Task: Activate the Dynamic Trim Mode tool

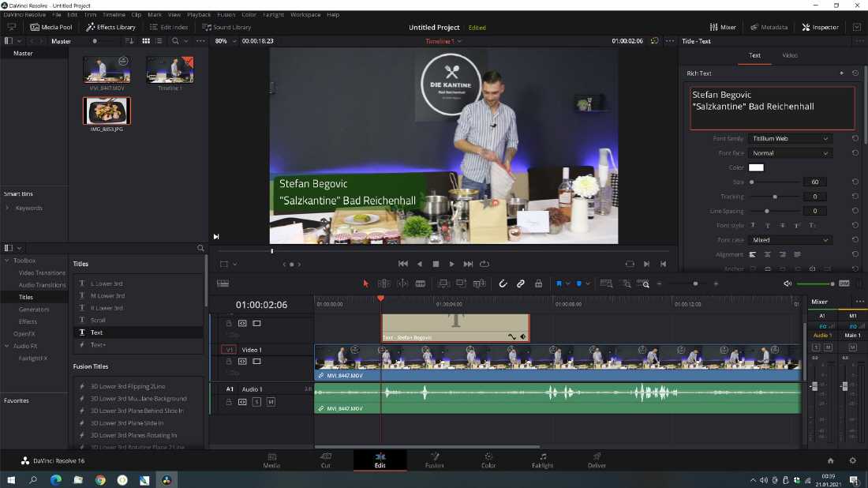Action: pyautogui.click(x=402, y=283)
